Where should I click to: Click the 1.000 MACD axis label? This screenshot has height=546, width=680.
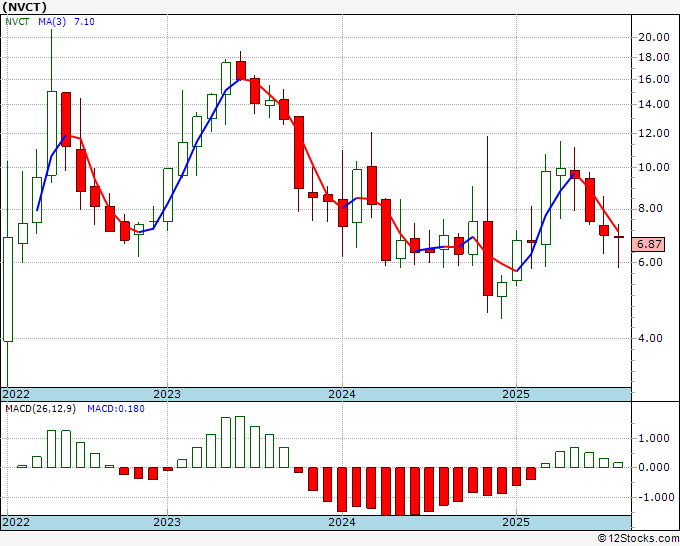pyautogui.click(x=653, y=438)
